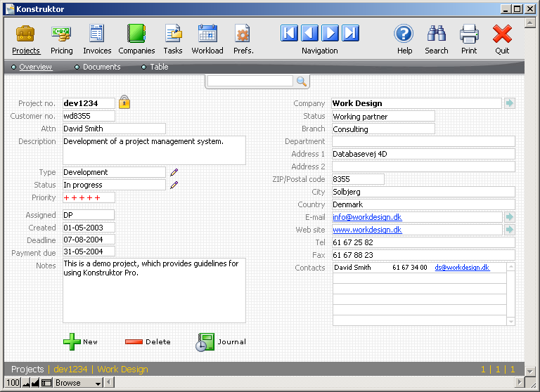The height and width of the screenshot is (392, 540).
Task: Click the empty Department field
Action: click(423, 141)
